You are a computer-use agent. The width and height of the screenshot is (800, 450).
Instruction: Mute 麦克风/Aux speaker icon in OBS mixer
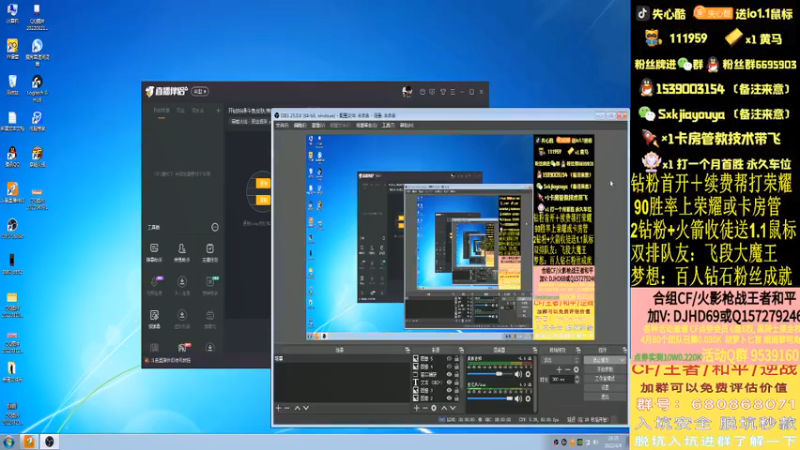[x=518, y=398]
